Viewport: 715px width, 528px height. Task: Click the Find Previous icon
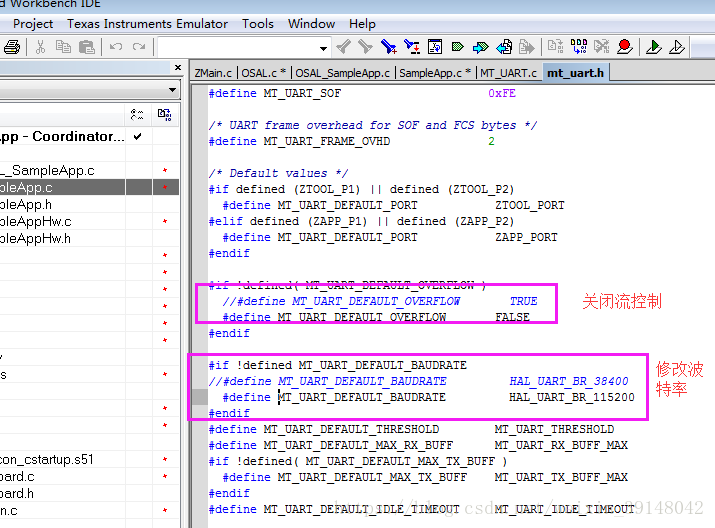[343, 47]
